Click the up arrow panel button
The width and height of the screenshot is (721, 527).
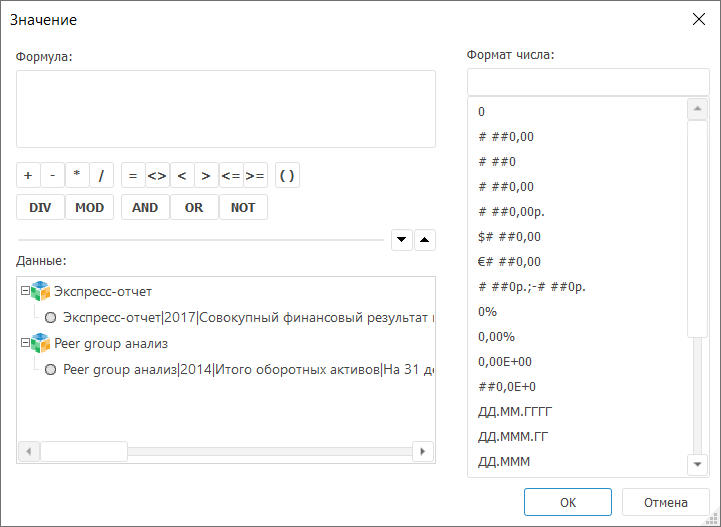click(425, 239)
